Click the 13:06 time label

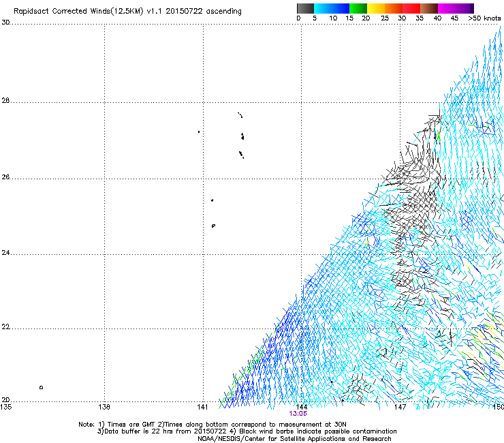tap(298, 414)
